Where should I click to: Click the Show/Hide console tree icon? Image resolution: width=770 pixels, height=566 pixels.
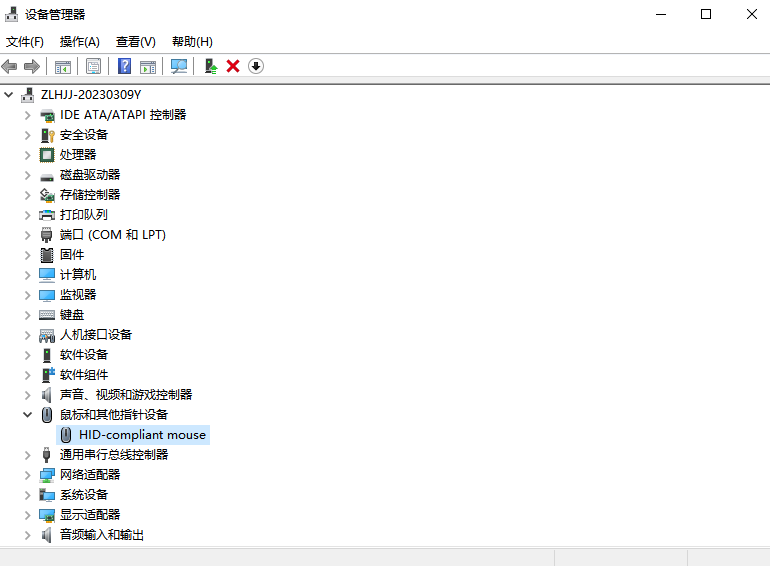[62, 66]
